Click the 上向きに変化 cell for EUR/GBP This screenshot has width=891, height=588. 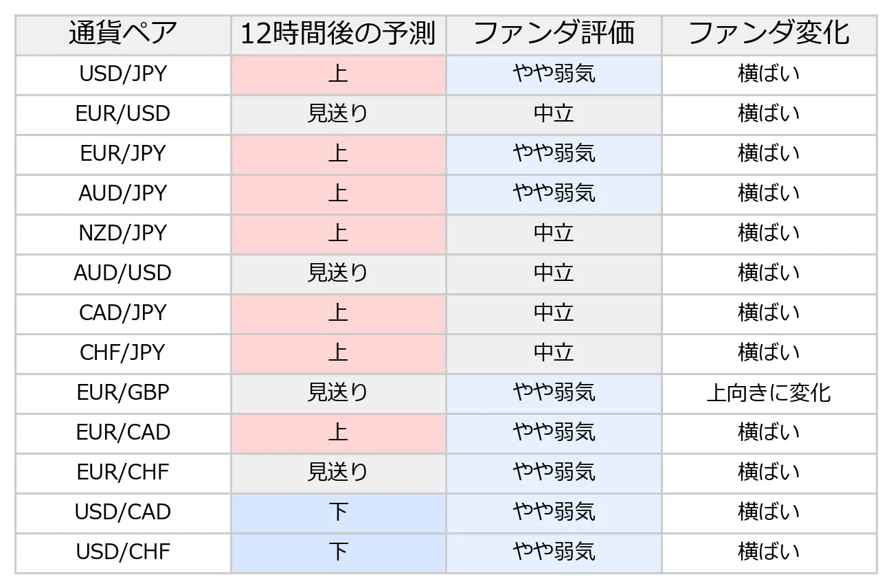point(769,394)
